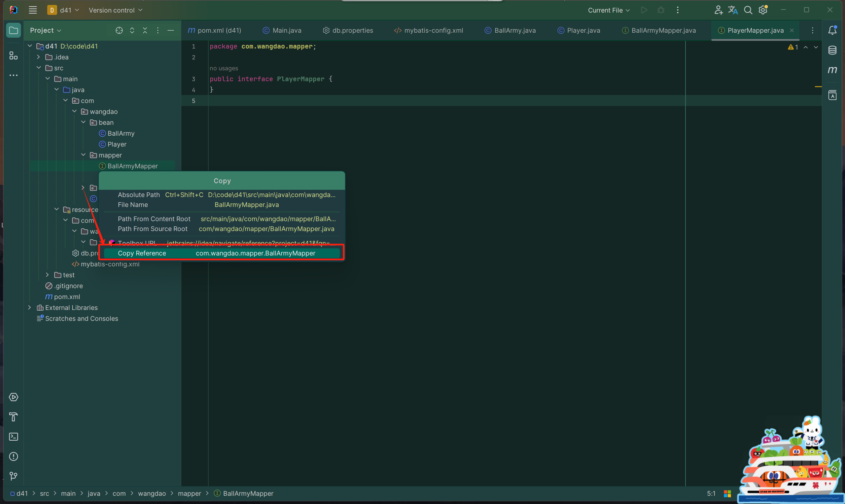
Task: Open the Terminal tool window
Action: pos(14,436)
